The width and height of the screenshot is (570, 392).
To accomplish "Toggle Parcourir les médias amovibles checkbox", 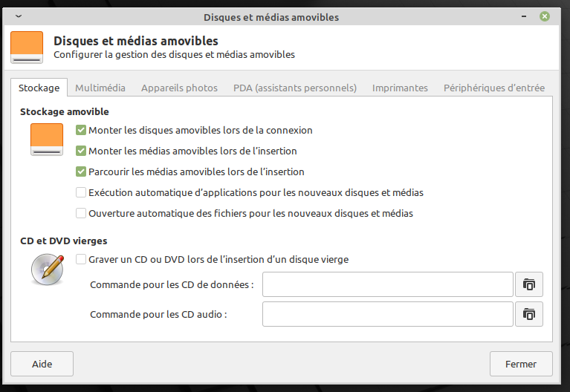I will point(81,171).
